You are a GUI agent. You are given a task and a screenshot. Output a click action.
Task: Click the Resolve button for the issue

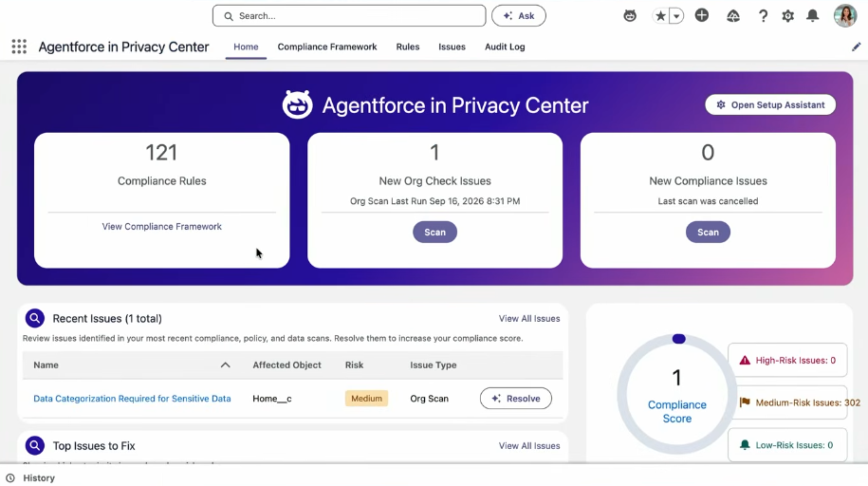(x=515, y=399)
